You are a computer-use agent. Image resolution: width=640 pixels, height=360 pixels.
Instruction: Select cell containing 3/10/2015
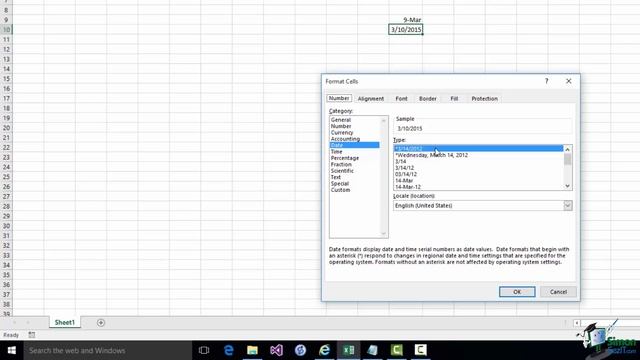point(405,29)
